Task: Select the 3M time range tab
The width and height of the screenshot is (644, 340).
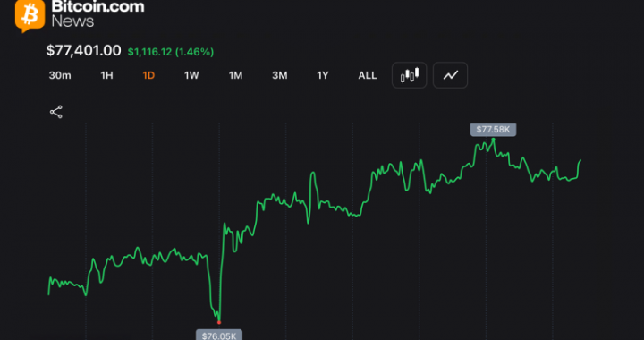Action: (280, 75)
